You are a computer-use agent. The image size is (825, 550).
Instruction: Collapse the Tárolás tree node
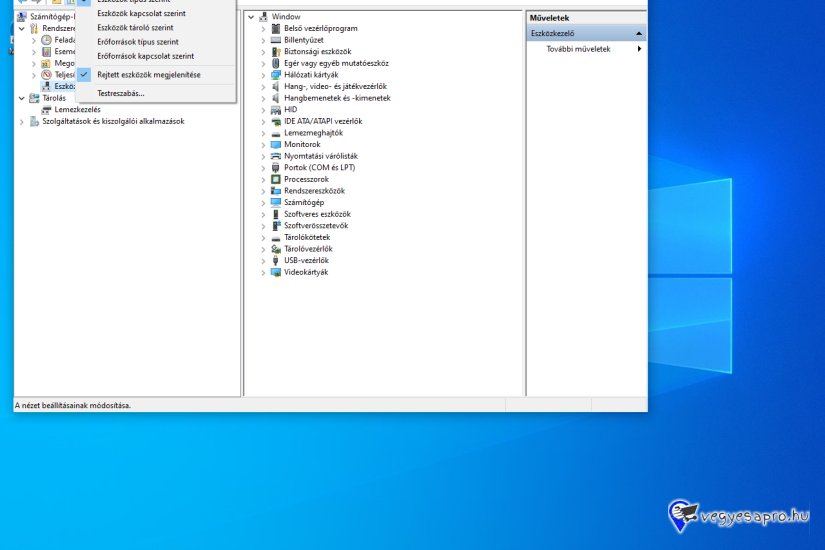tap(21, 98)
